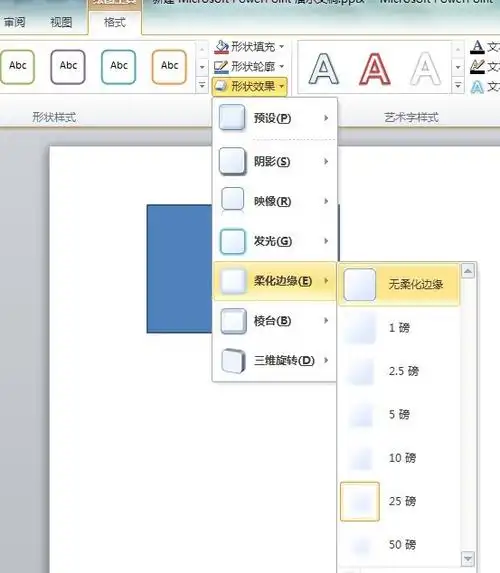500x573 pixels.
Task: Click the 形状轮廓 pencil icon
Action: pyautogui.click(x=221, y=66)
